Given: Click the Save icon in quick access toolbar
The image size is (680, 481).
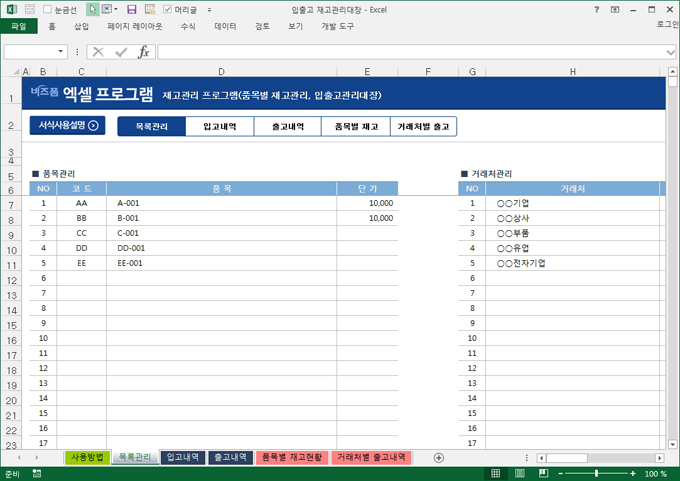Looking at the screenshot, I should [x=132, y=9].
